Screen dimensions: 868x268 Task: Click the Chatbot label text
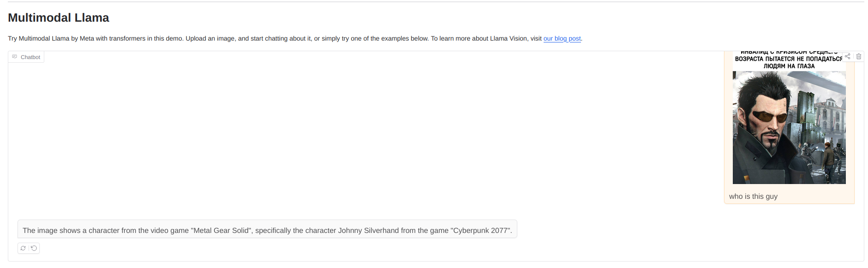coord(30,57)
